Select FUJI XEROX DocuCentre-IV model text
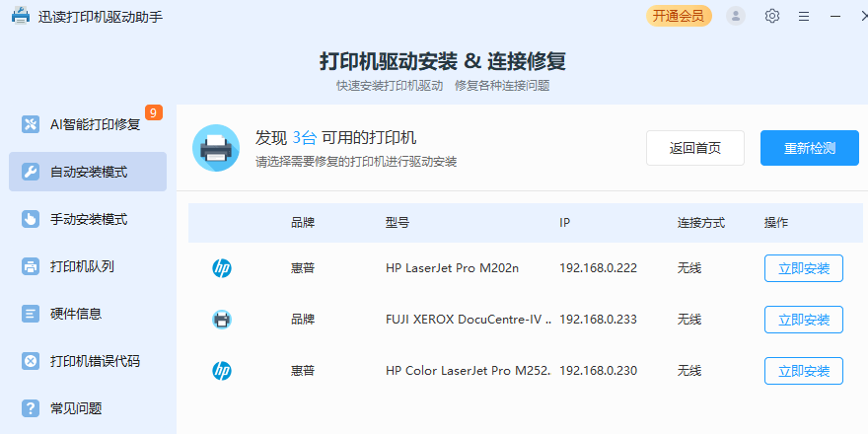 (x=469, y=320)
